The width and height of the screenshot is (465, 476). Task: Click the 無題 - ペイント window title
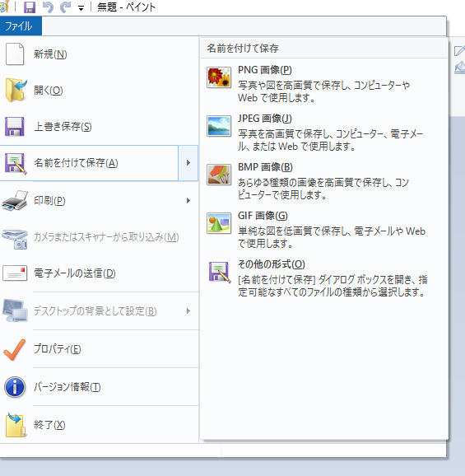(126, 7)
